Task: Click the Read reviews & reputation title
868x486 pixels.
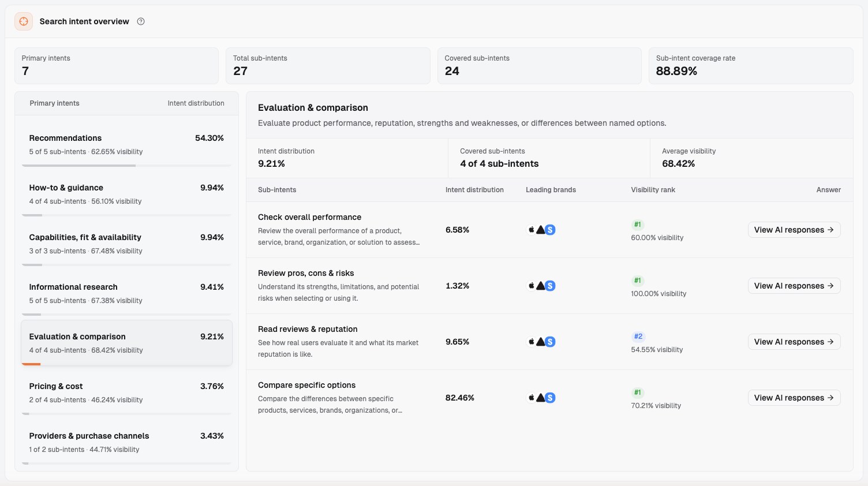Action: pyautogui.click(x=308, y=329)
